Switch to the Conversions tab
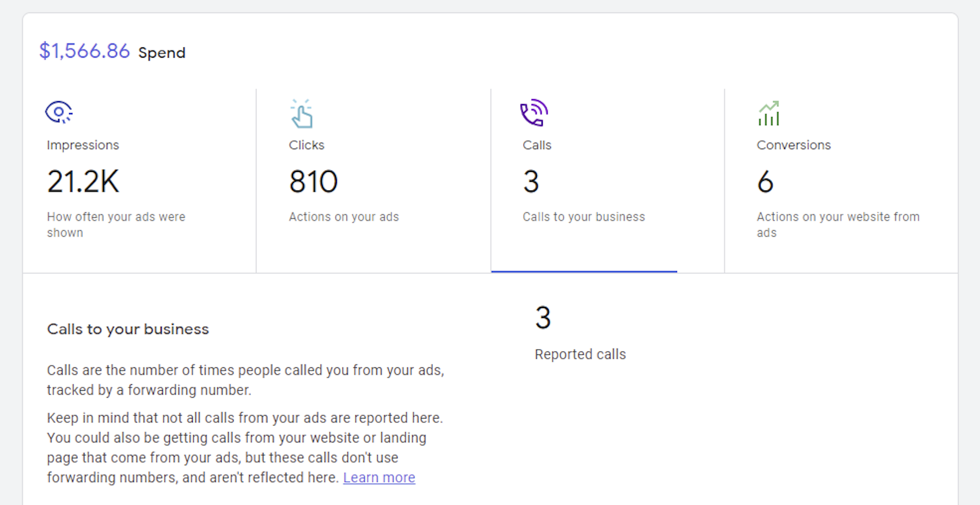 [841, 181]
